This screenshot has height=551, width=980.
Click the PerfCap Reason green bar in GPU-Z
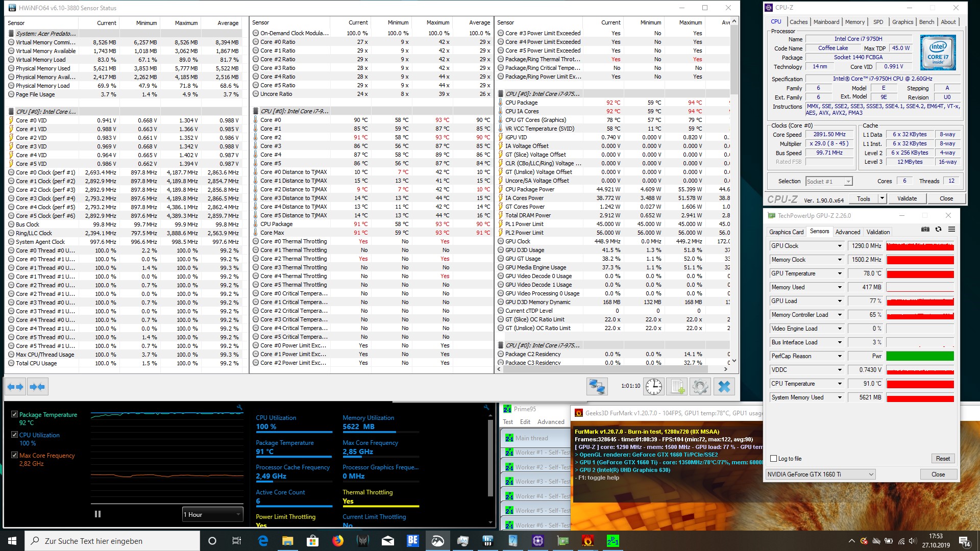tap(920, 356)
